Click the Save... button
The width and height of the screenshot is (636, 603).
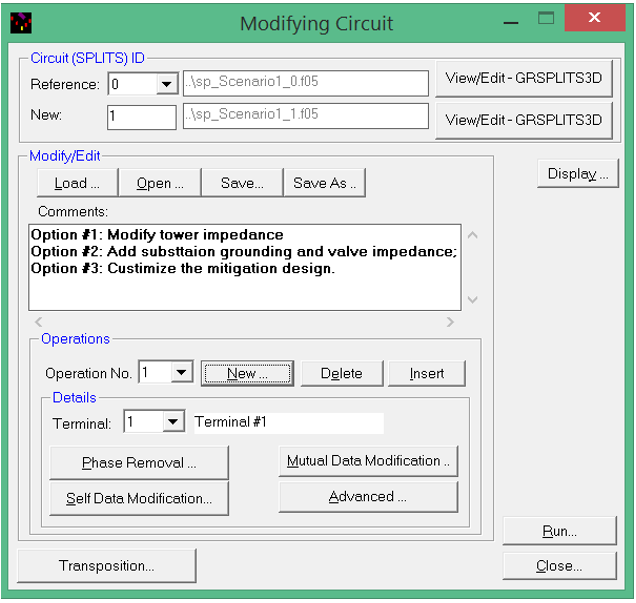tap(242, 183)
